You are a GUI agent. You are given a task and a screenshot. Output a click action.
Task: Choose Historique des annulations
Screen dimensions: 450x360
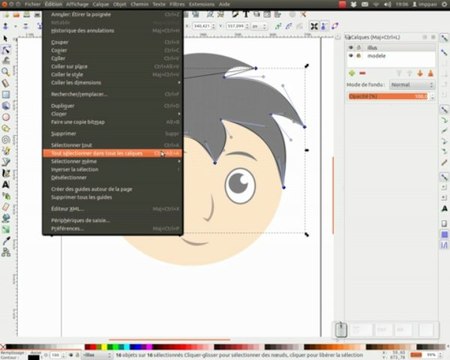pos(113,30)
